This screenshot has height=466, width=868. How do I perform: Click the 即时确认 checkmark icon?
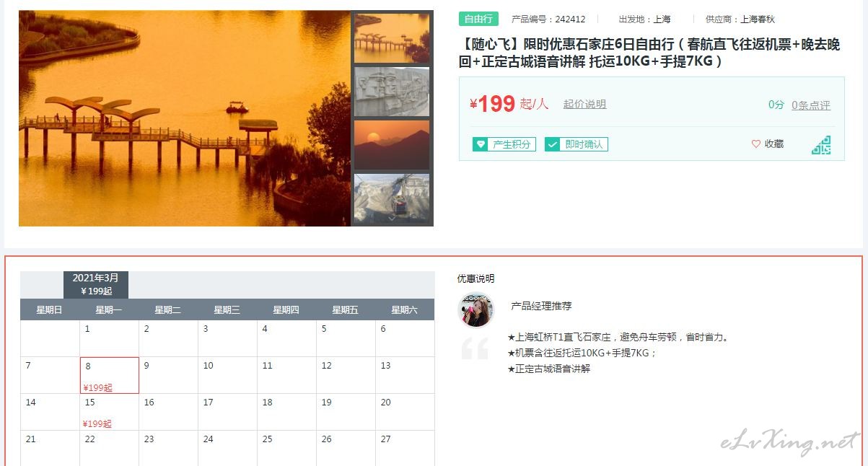[x=552, y=144]
